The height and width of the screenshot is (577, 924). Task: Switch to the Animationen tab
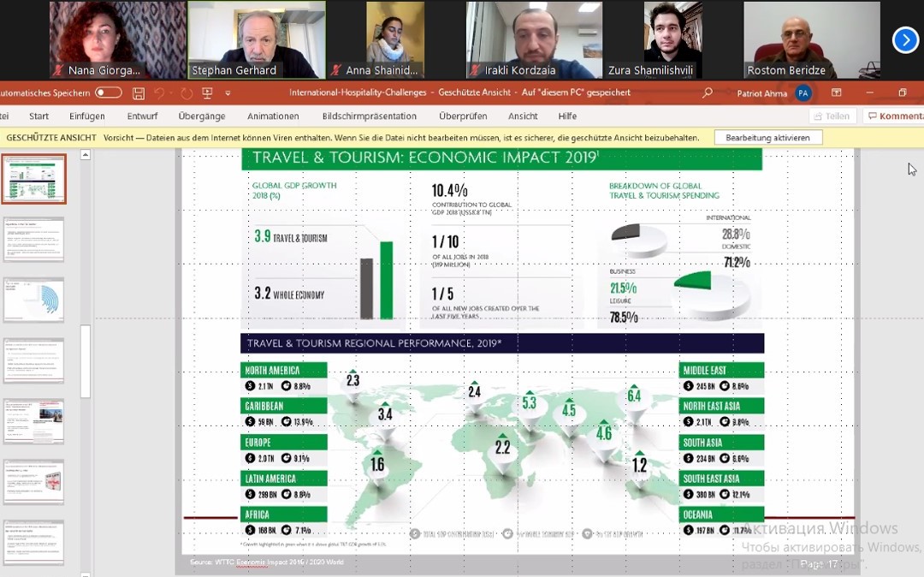click(273, 116)
